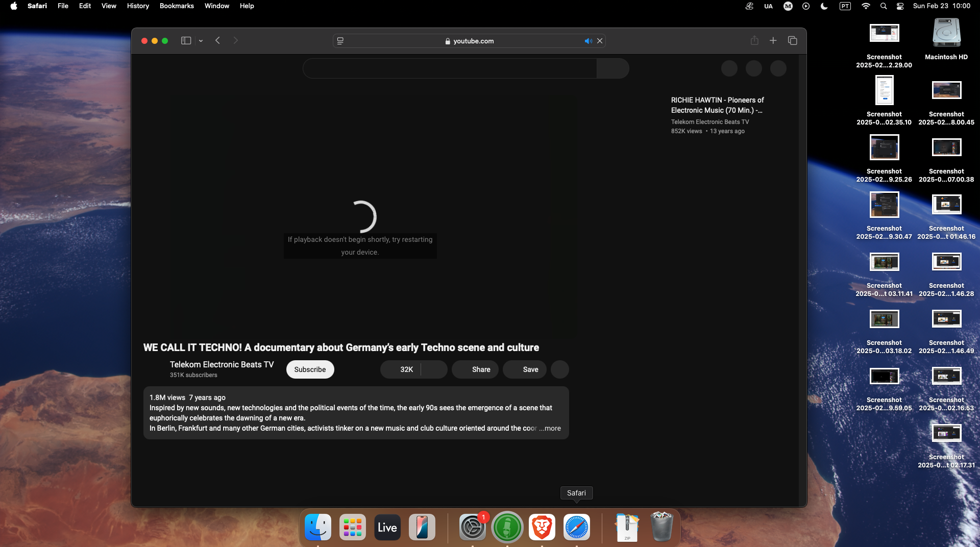
Task: Open Control Center icon
Action: point(900,6)
